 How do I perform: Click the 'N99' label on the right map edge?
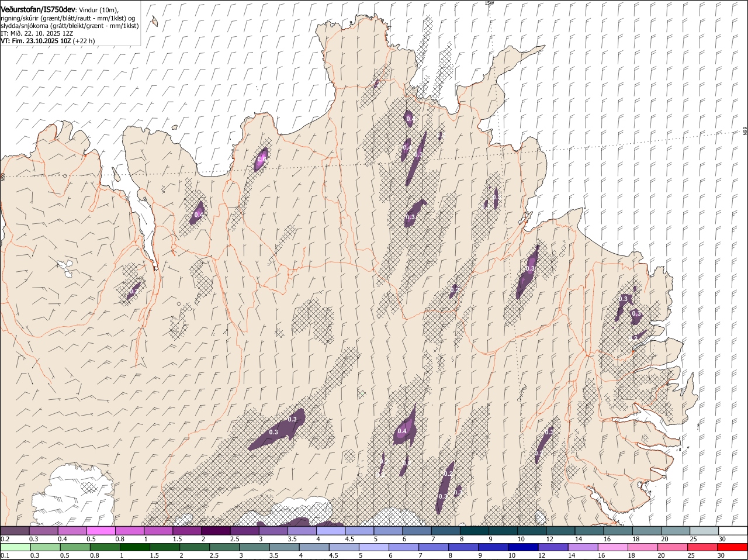click(x=745, y=132)
